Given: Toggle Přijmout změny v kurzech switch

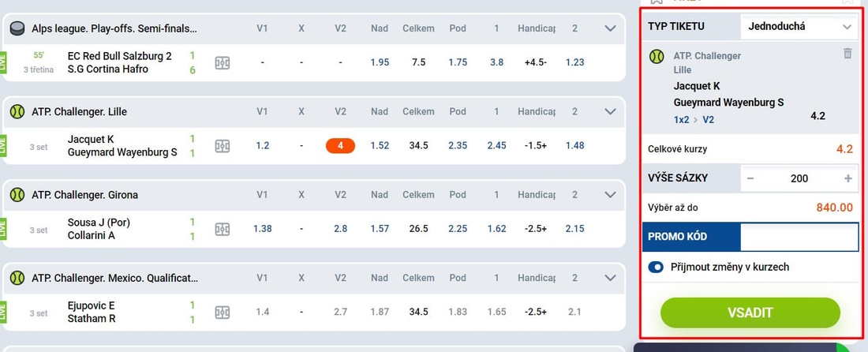Looking at the screenshot, I should (656, 268).
